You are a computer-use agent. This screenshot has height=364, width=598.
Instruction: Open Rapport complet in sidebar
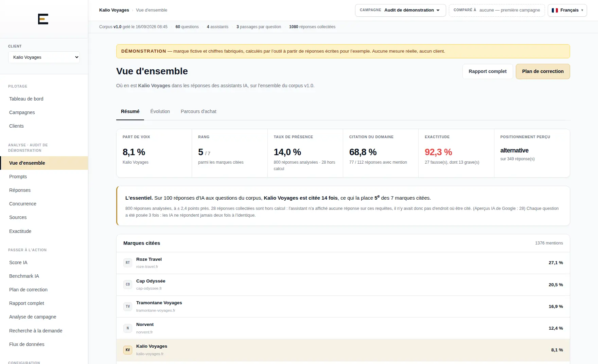point(44,303)
